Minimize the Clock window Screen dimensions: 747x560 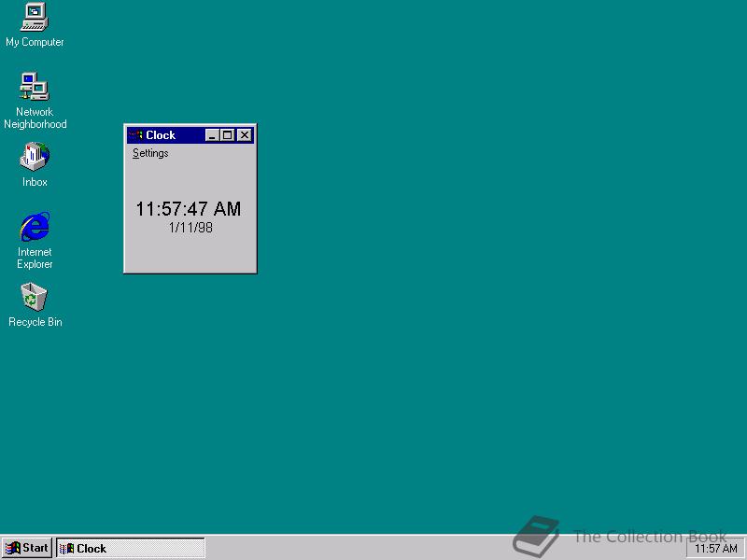point(213,135)
